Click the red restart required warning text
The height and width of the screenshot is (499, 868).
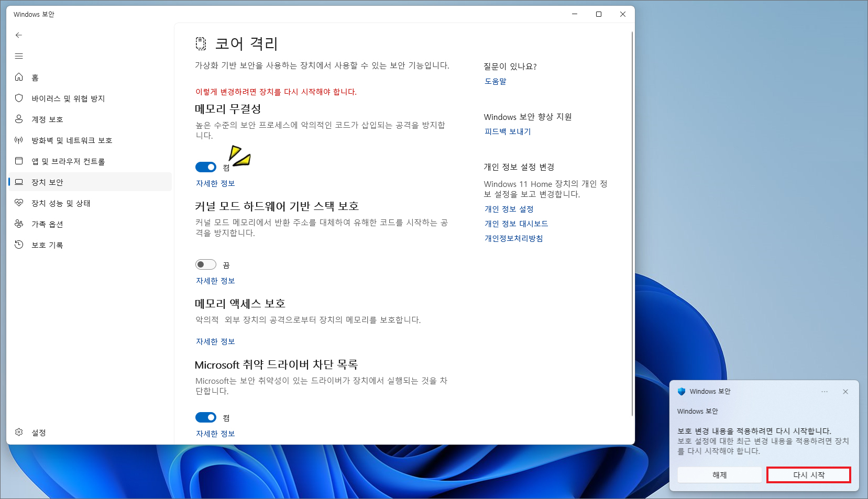(276, 92)
